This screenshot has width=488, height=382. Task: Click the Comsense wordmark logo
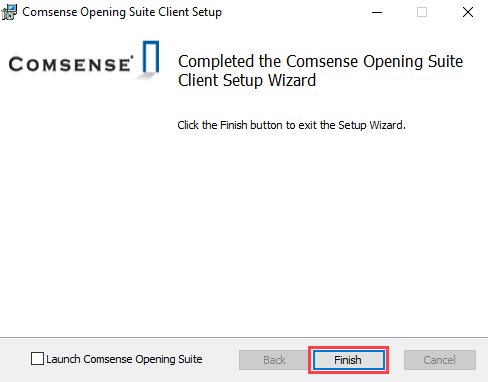(x=71, y=64)
